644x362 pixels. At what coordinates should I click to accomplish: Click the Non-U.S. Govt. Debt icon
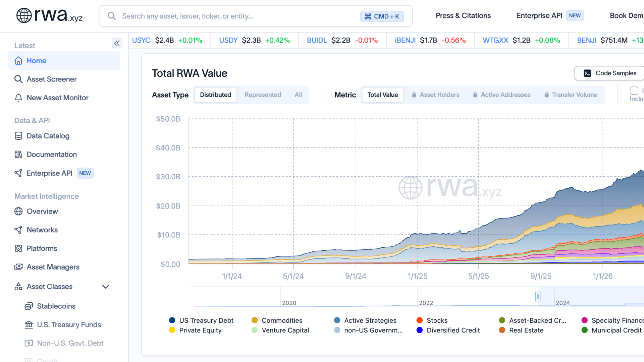[x=29, y=343]
